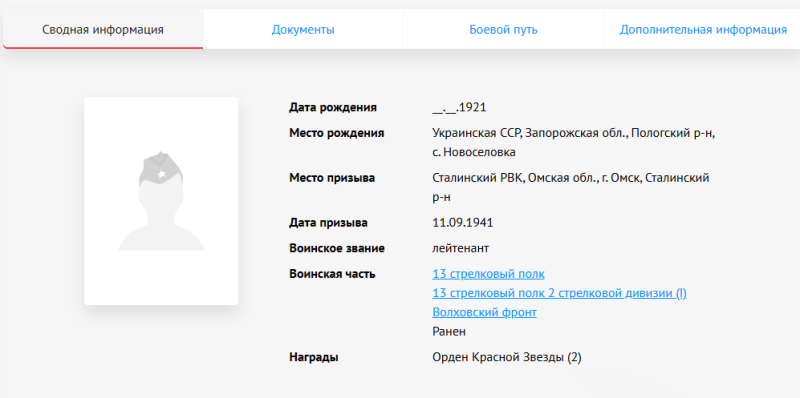Click the Дата рождения label

click(333, 108)
